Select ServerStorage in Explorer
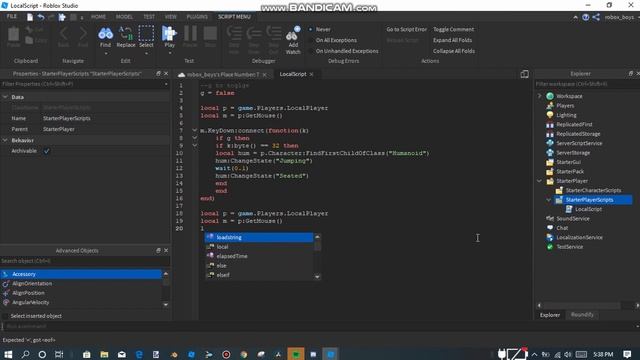The width and height of the screenshot is (640, 360). 573,153
